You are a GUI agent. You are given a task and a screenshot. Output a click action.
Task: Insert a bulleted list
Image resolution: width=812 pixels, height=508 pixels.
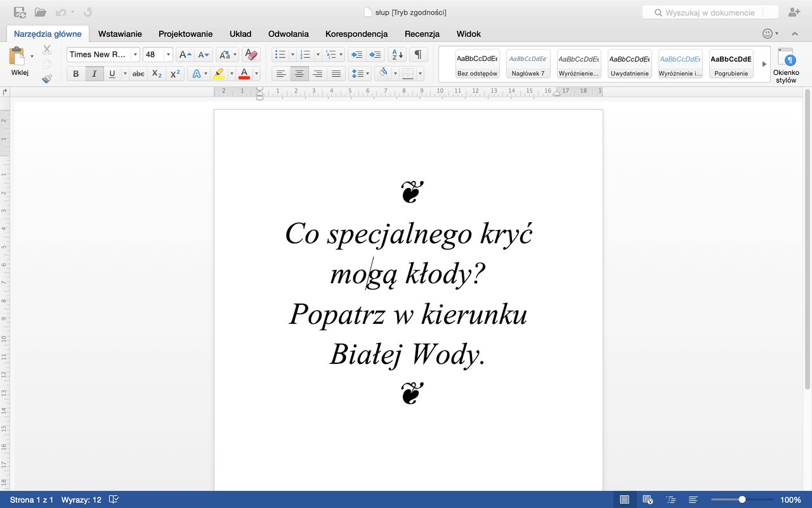click(280, 55)
